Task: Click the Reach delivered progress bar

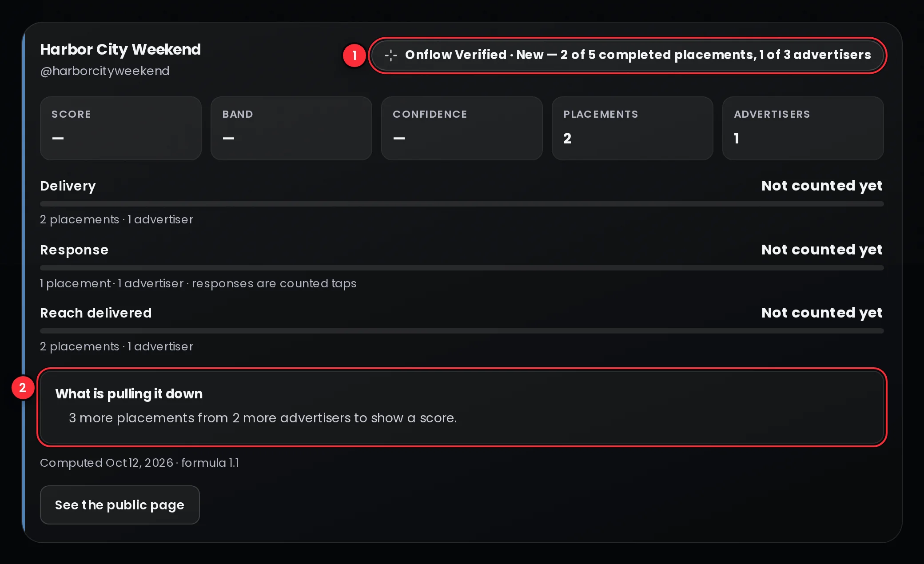Action: coord(462,331)
